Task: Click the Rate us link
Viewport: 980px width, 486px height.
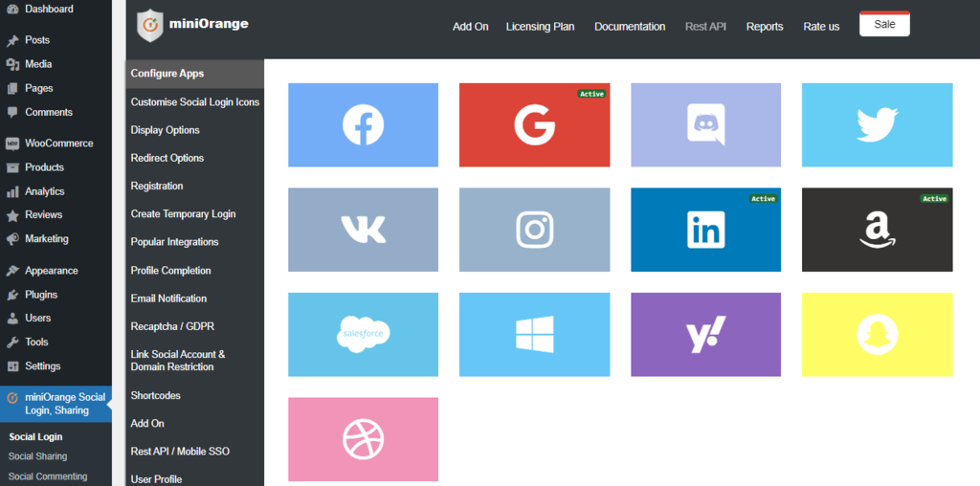Action: click(821, 27)
